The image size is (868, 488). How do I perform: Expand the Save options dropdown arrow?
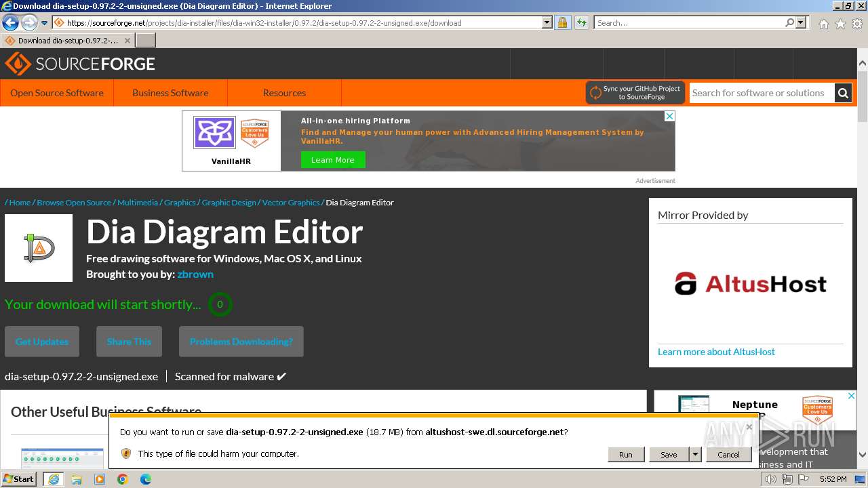pyautogui.click(x=695, y=455)
